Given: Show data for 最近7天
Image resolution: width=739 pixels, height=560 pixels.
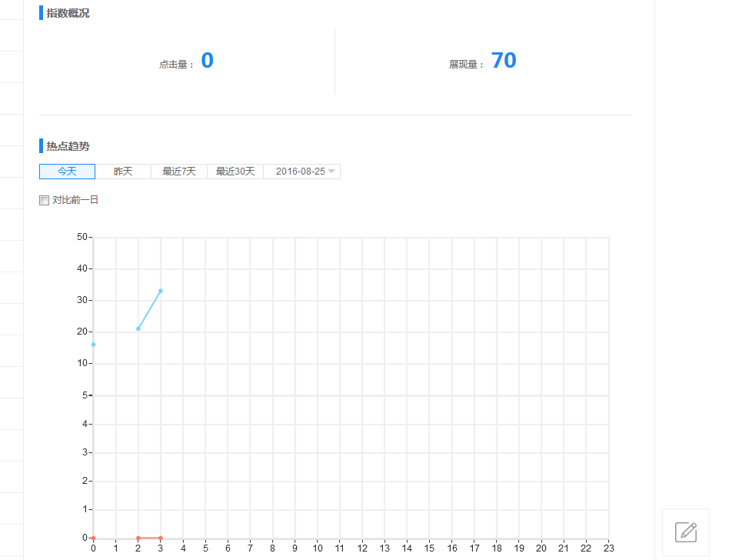Looking at the screenshot, I should pyautogui.click(x=179, y=172).
